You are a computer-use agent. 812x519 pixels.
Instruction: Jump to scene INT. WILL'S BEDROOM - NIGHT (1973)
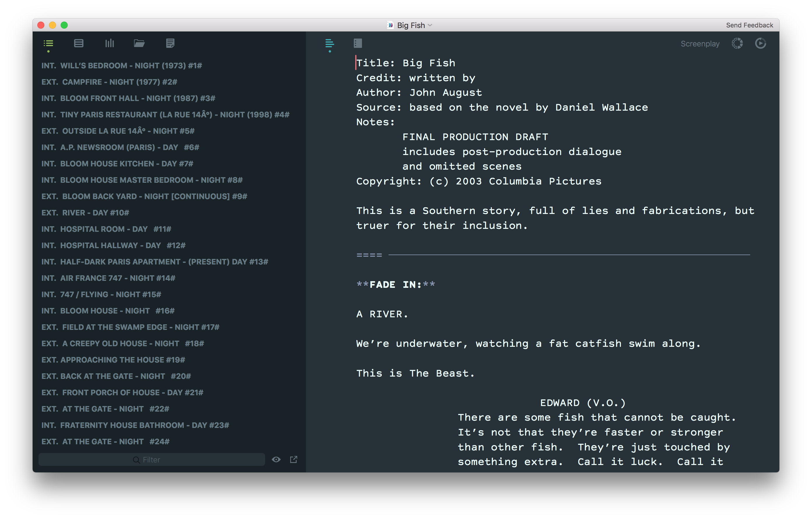[x=121, y=65]
